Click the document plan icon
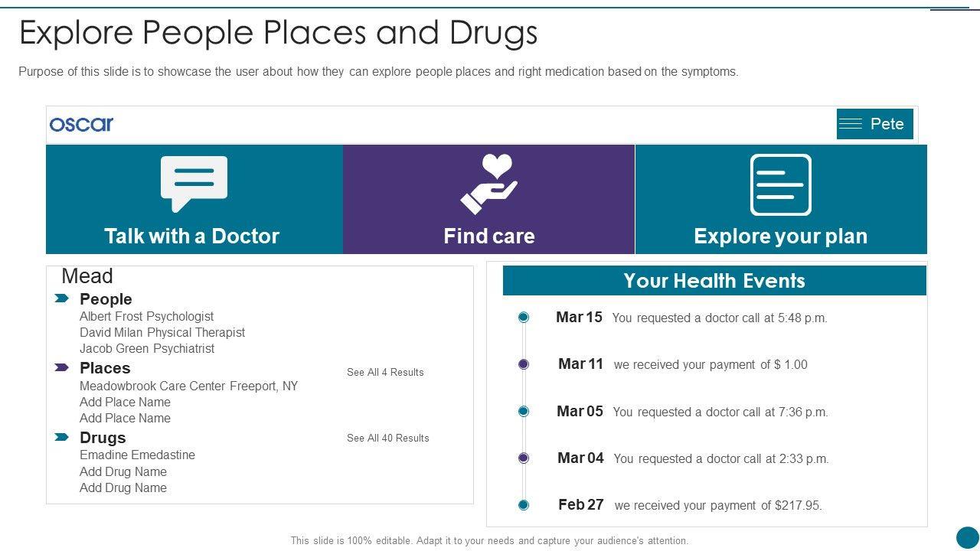Screen dimensions: 980x551 pyautogui.click(x=780, y=184)
